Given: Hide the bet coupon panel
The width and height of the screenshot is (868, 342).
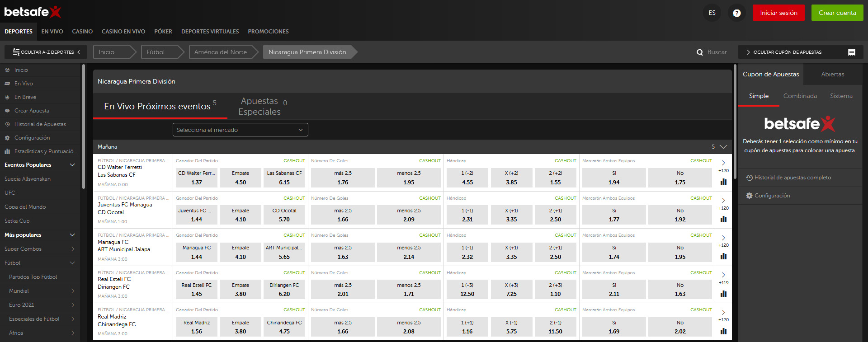Looking at the screenshot, I should point(801,52).
